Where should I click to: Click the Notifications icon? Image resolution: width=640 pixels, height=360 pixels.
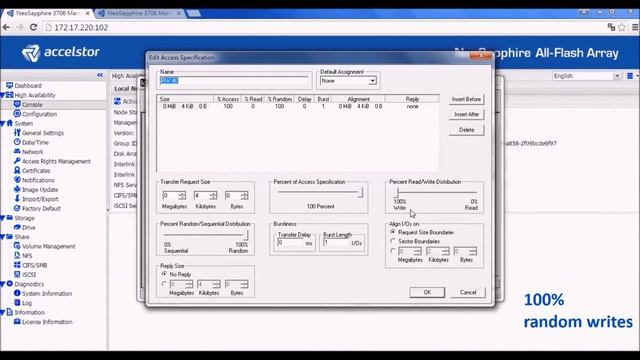tap(17, 180)
